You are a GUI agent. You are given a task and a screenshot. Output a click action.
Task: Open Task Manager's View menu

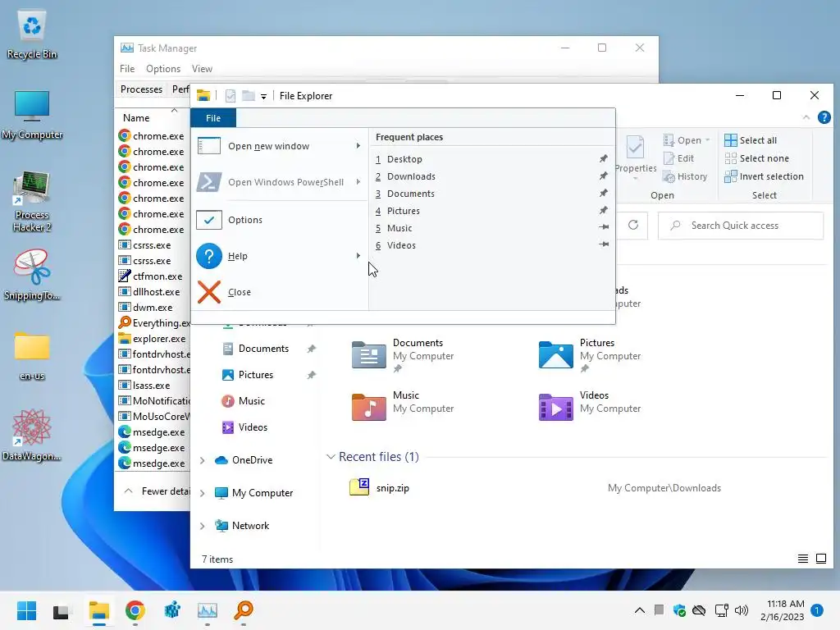202,69
